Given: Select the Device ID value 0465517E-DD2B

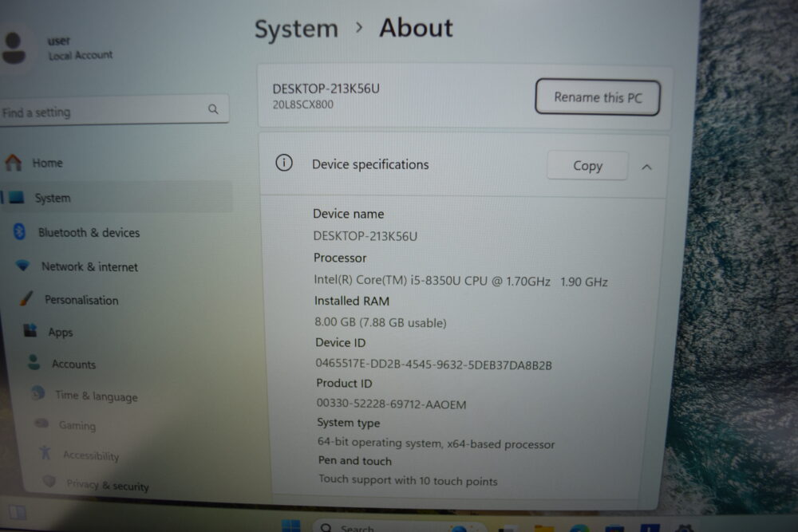Looking at the screenshot, I should (433, 365).
